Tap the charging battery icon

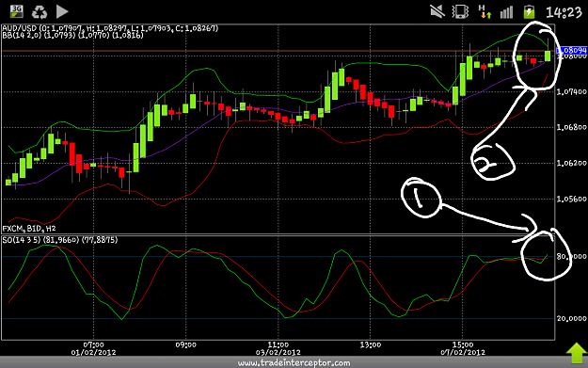[x=529, y=12]
